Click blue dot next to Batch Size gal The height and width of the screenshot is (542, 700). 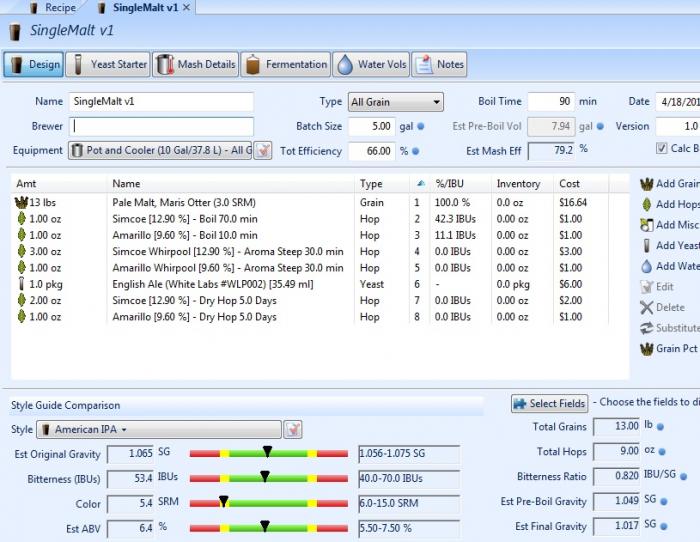(x=421, y=127)
